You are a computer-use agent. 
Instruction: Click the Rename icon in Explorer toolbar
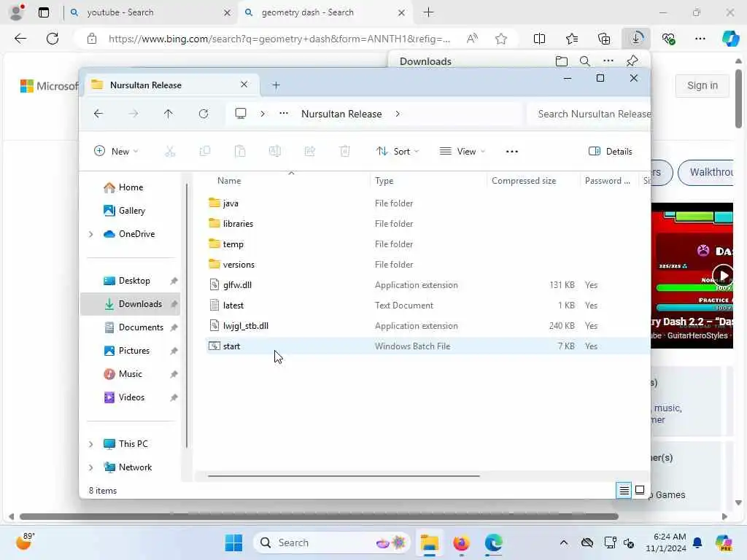click(275, 152)
